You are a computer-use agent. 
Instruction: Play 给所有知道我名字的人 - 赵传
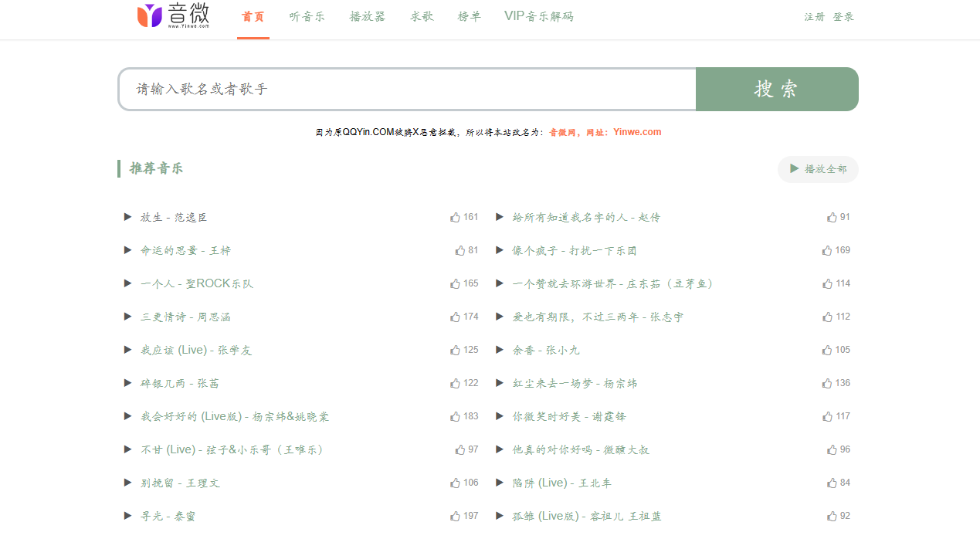pos(500,217)
